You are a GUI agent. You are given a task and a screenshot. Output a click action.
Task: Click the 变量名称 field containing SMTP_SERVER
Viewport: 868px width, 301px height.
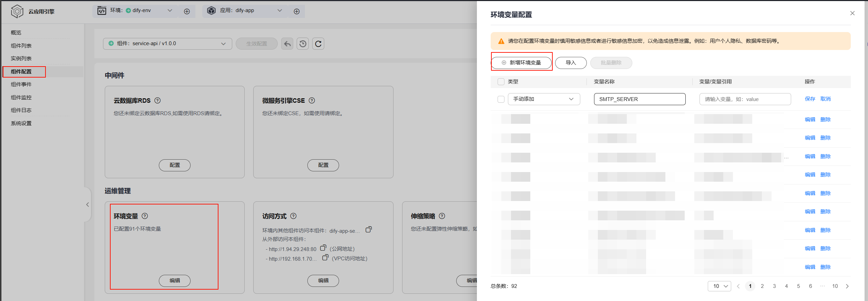[640, 99]
